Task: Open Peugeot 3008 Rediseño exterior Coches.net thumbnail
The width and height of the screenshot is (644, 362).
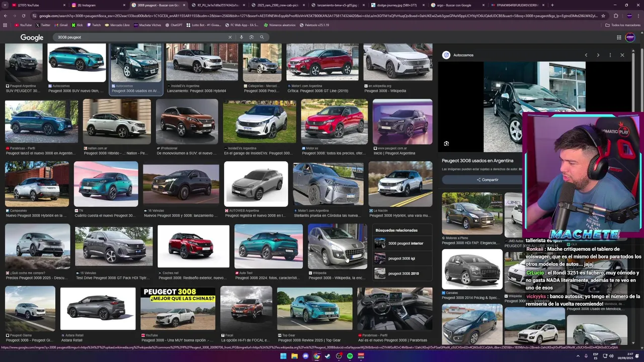Action: [x=193, y=246]
